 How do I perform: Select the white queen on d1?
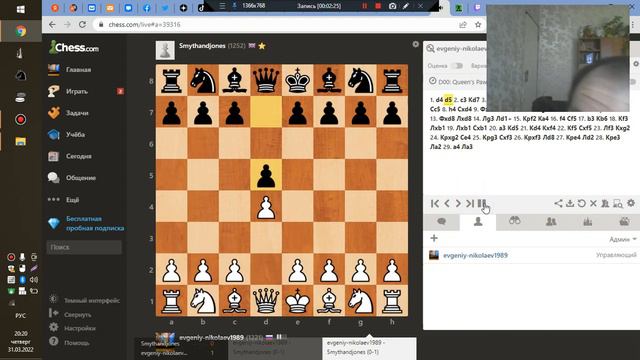point(266,301)
